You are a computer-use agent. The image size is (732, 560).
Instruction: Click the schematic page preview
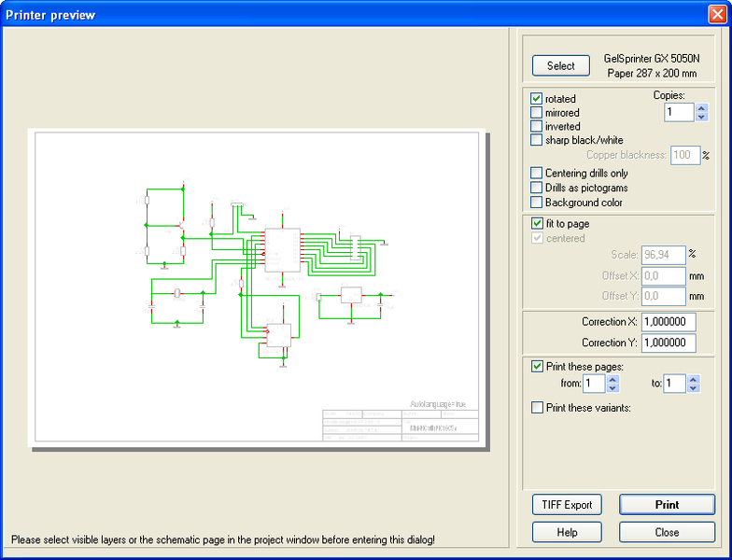click(x=257, y=287)
